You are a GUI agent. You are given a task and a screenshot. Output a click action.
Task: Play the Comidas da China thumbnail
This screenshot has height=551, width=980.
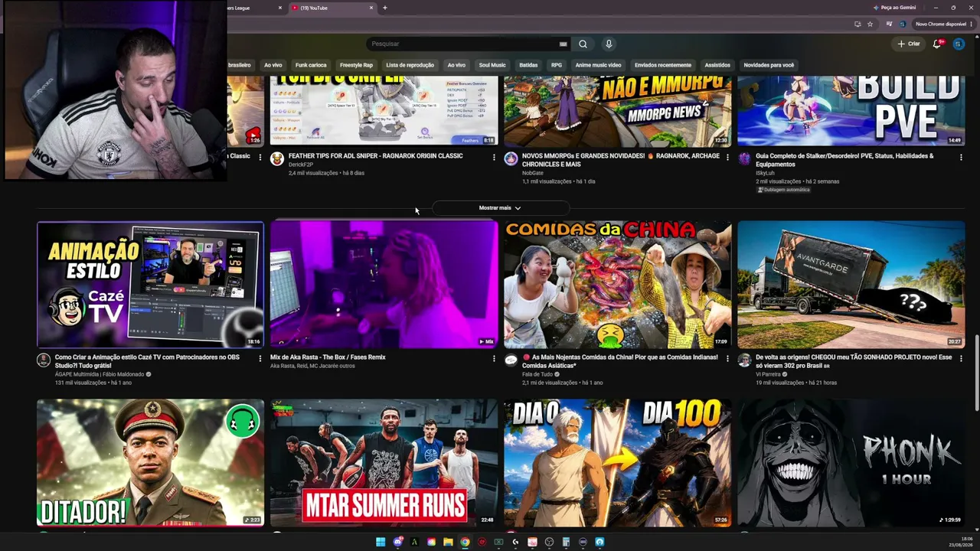(x=617, y=285)
